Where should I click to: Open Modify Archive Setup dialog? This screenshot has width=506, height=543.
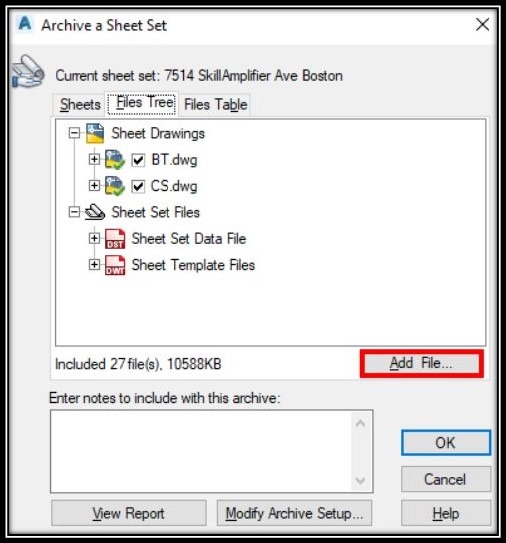point(294,513)
